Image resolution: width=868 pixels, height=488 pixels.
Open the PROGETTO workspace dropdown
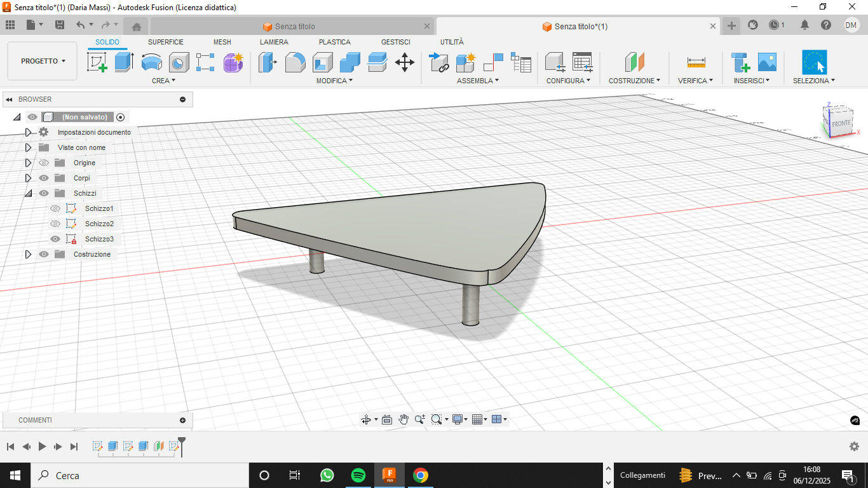click(43, 61)
